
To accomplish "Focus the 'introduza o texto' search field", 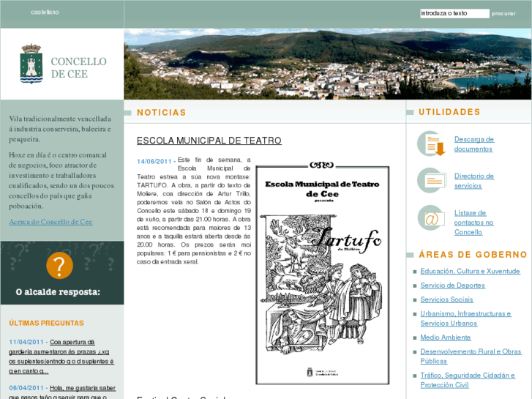I will click(x=454, y=13).
